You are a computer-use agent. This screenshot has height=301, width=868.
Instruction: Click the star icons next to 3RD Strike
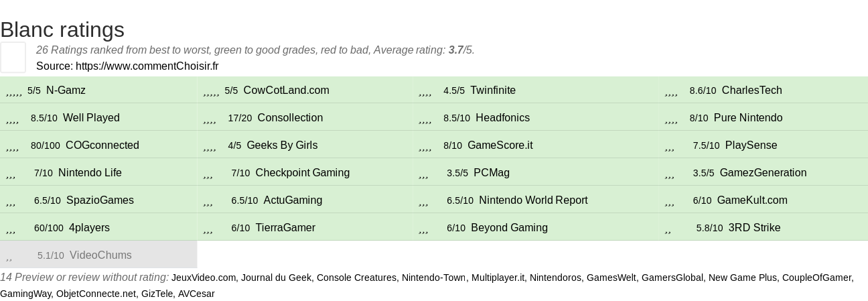(668, 229)
